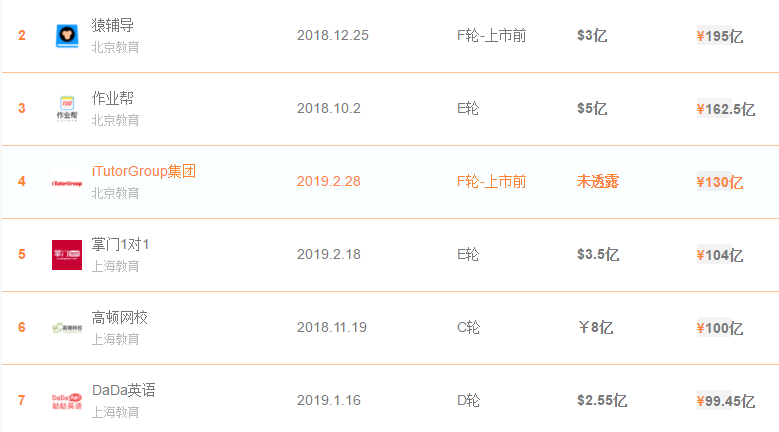Click the DaDa英语 company name
Viewport: 779px width, 432px height.
point(124,390)
